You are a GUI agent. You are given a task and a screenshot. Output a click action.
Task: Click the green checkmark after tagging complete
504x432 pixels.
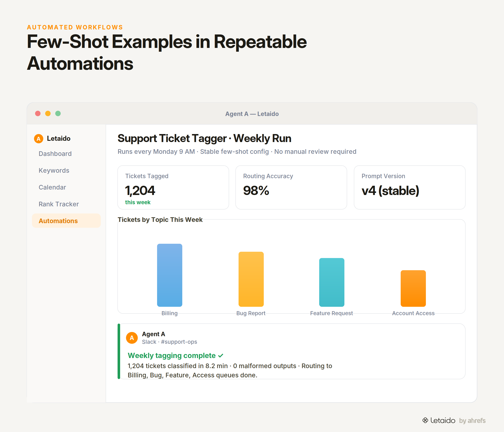coord(221,356)
